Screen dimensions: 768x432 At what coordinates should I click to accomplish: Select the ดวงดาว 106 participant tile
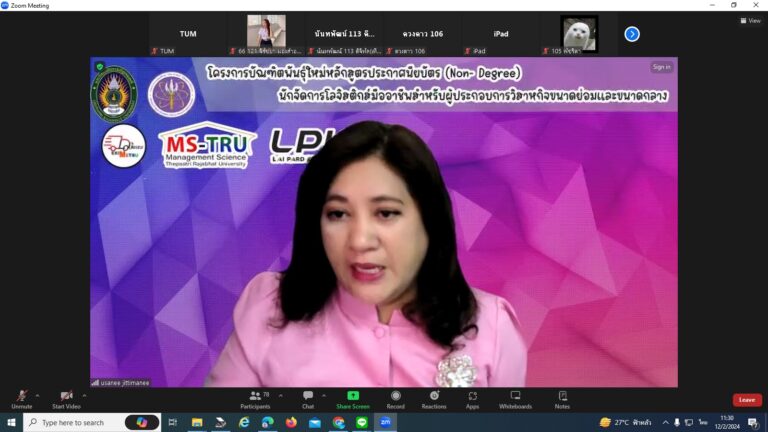[423, 34]
